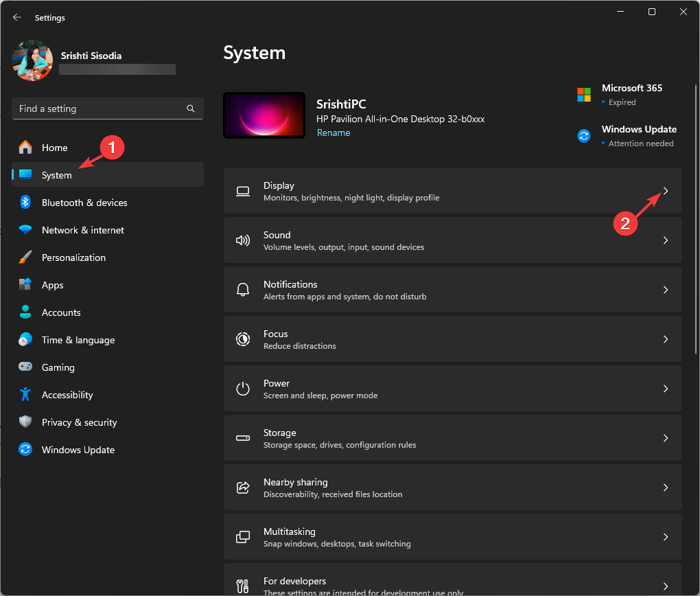Click the Multitasking windows icon
Image resolution: width=700 pixels, height=596 pixels.
pyautogui.click(x=243, y=536)
